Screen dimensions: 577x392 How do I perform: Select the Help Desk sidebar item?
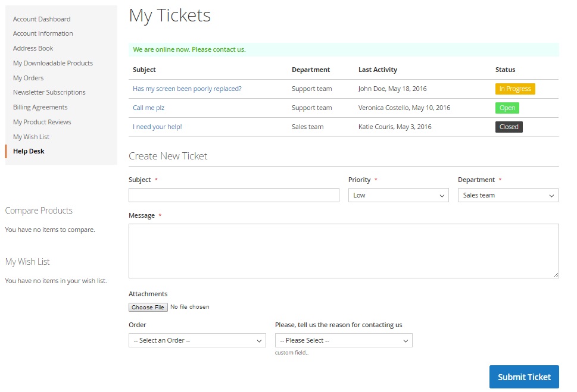29,151
